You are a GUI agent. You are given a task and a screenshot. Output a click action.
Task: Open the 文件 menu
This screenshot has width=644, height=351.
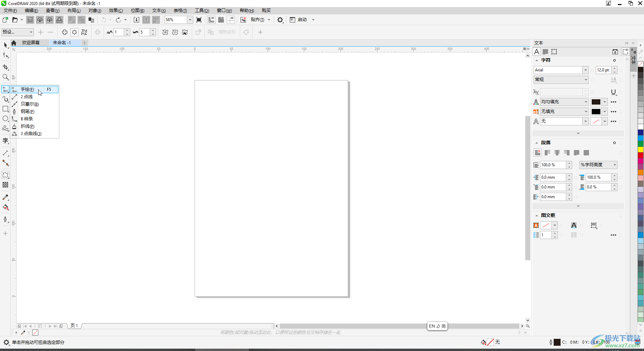click(x=10, y=10)
